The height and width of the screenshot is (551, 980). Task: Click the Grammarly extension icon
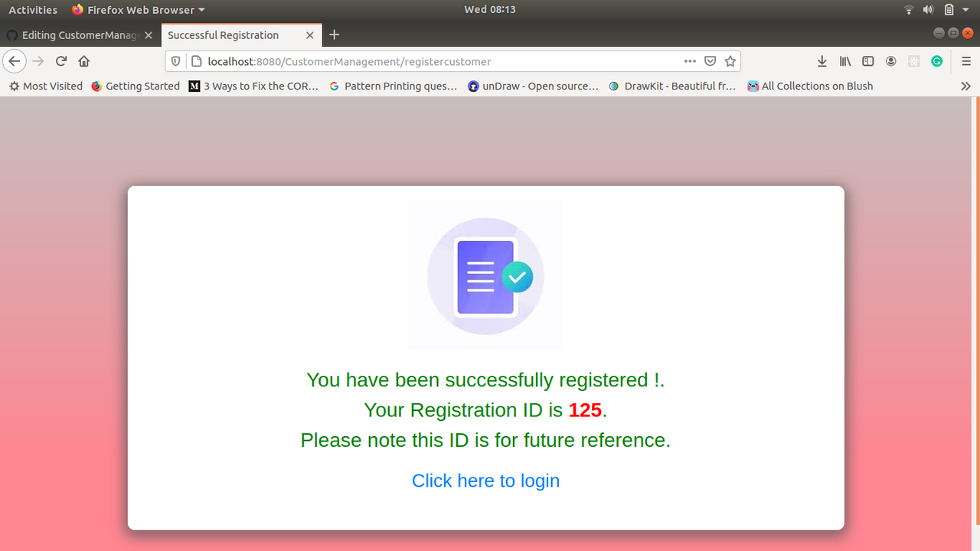(936, 61)
